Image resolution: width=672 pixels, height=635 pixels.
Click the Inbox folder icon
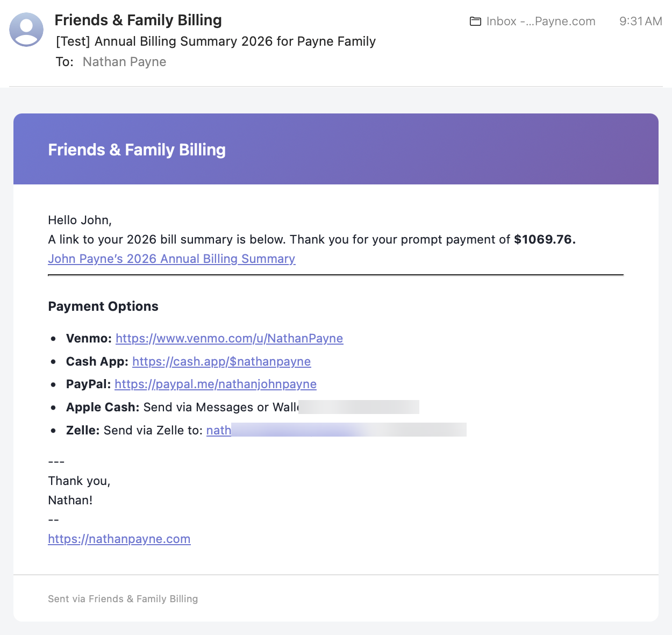click(x=475, y=22)
